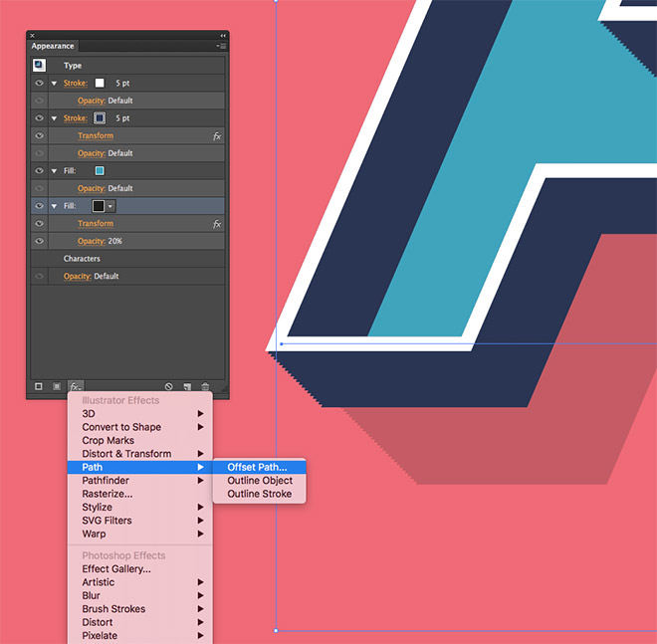Click the white Stroke label link
Viewport: 657px width, 644px height.
pyautogui.click(x=76, y=83)
